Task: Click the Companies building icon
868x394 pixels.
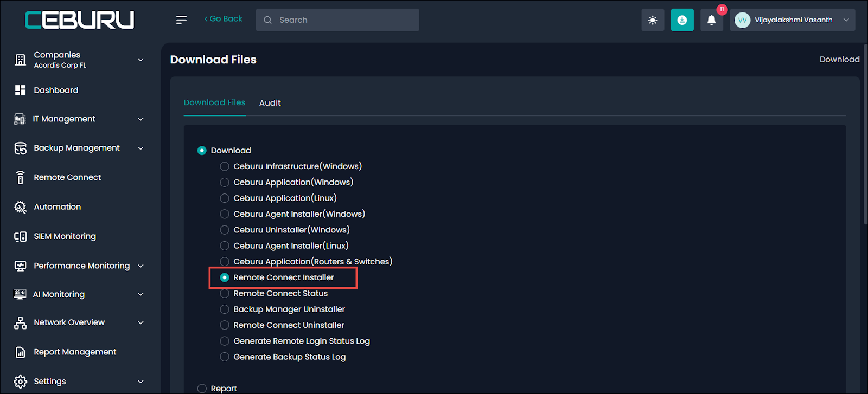Action: pyautogui.click(x=20, y=60)
